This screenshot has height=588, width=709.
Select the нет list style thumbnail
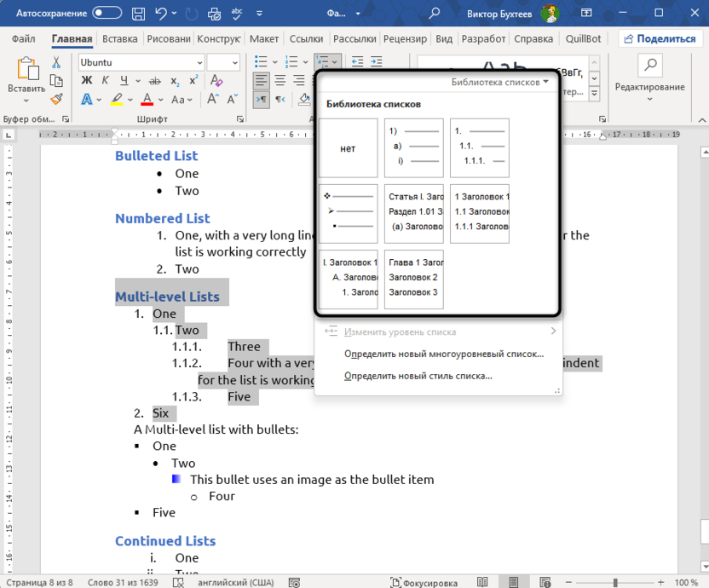click(x=348, y=147)
